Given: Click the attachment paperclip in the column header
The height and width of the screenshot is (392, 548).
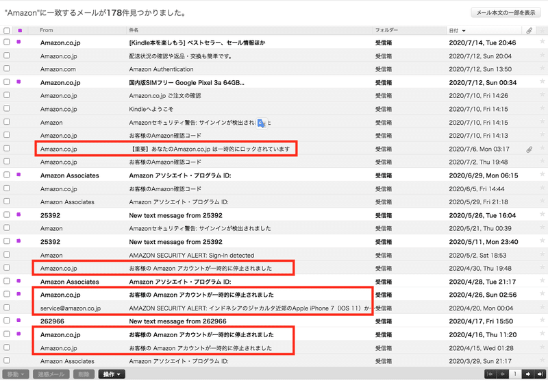Looking at the screenshot, I should point(529,31).
